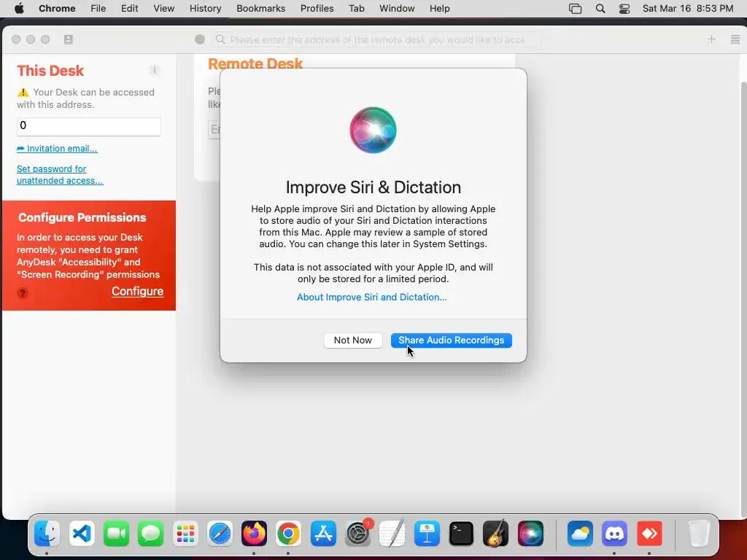The image size is (747, 560).
Task: Open the Tab menu
Action: click(356, 9)
